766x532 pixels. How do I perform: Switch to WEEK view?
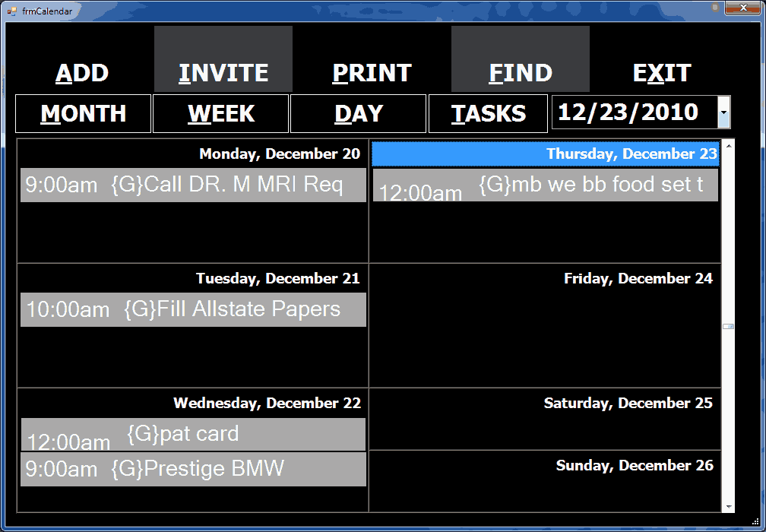221,114
